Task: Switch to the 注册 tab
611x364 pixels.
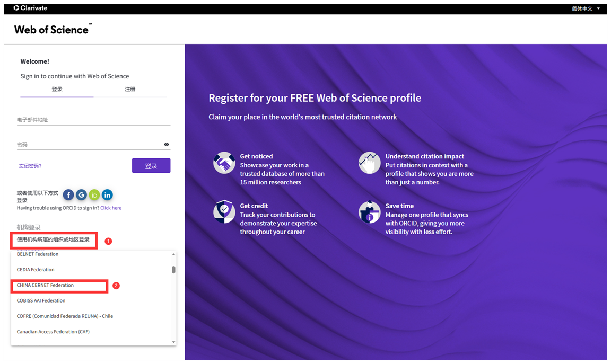Action: (x=130, y=89)
